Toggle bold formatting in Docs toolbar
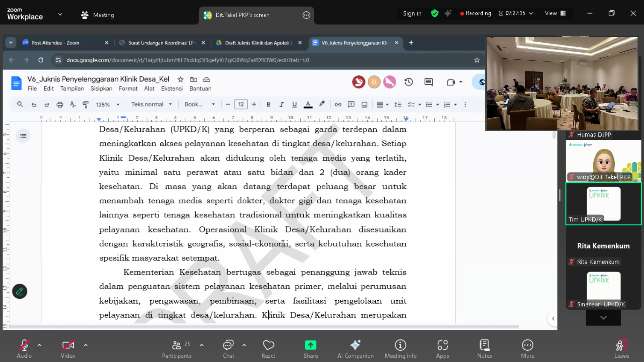Viewport: 644px width, 362px height. (268, 105)
